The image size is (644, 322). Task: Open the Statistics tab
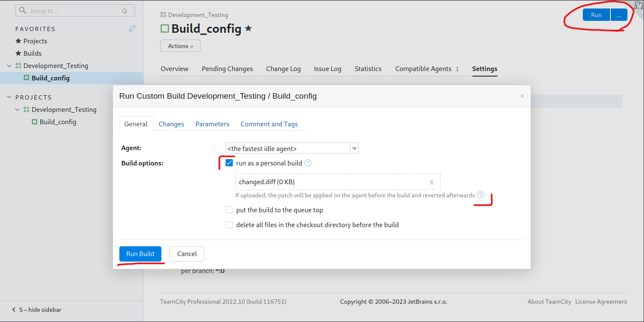pos(367,68)
